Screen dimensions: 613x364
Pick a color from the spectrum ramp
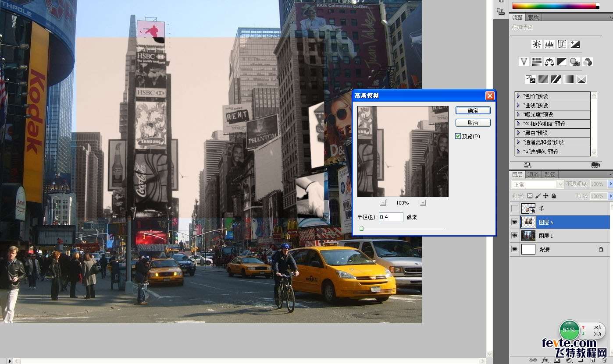[x=555, y=6]
